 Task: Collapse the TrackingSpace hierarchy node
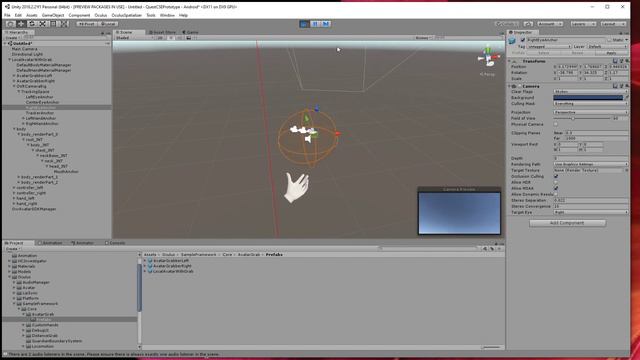coord(19,92)
